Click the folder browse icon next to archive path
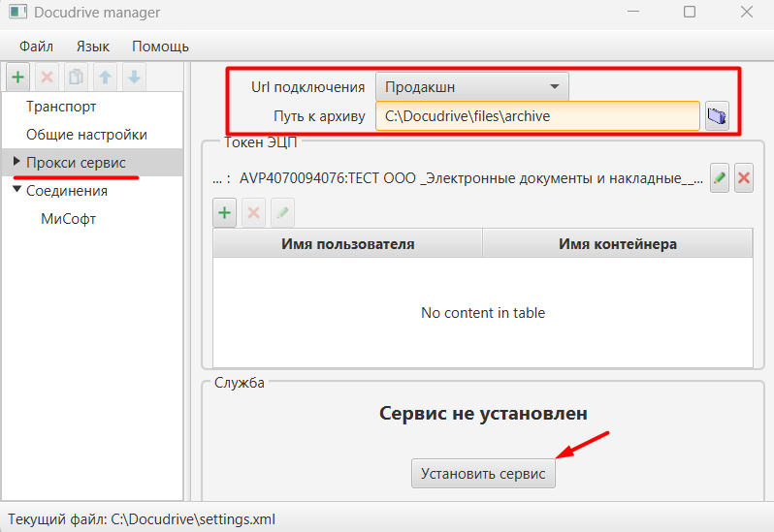The width and height of the screenshot is (774, 532). 717,116
